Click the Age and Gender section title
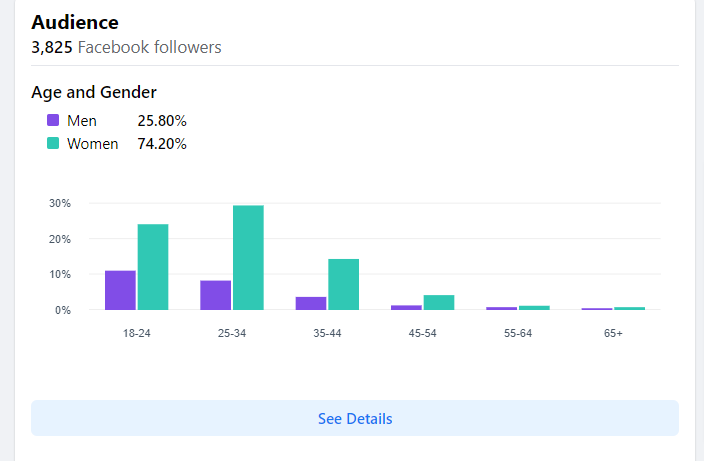Screen dimensions: 704x461 pyautogui.click(x=94, y=93)
